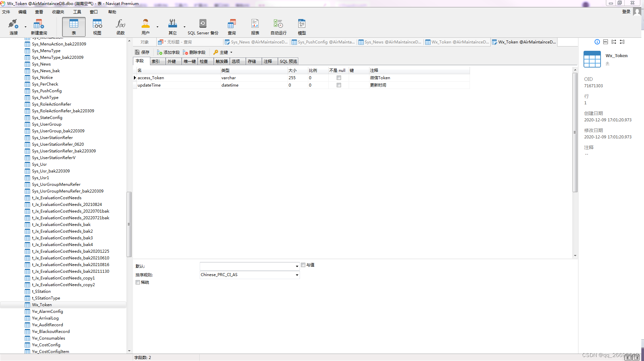Expand the collation Chinese_PRC_CI_AS dropdown
This screenshot has height=361, width=644.
(x=297, y=275)
